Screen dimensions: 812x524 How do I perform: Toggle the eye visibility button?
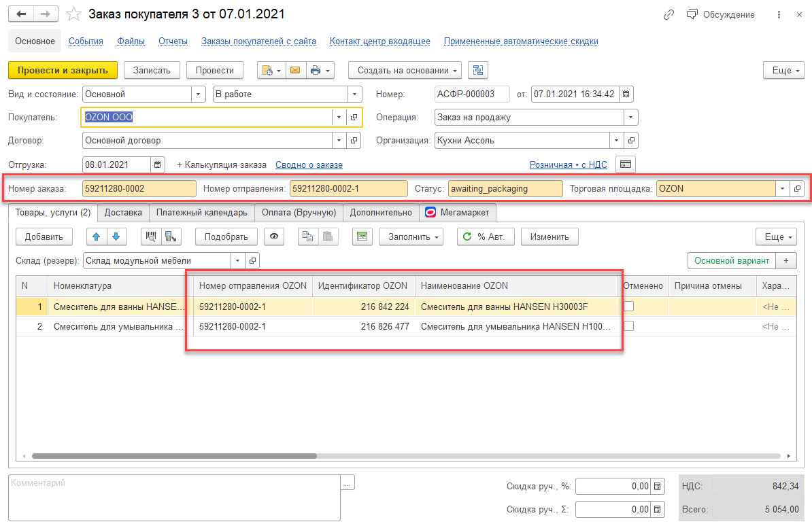point(274,237)
